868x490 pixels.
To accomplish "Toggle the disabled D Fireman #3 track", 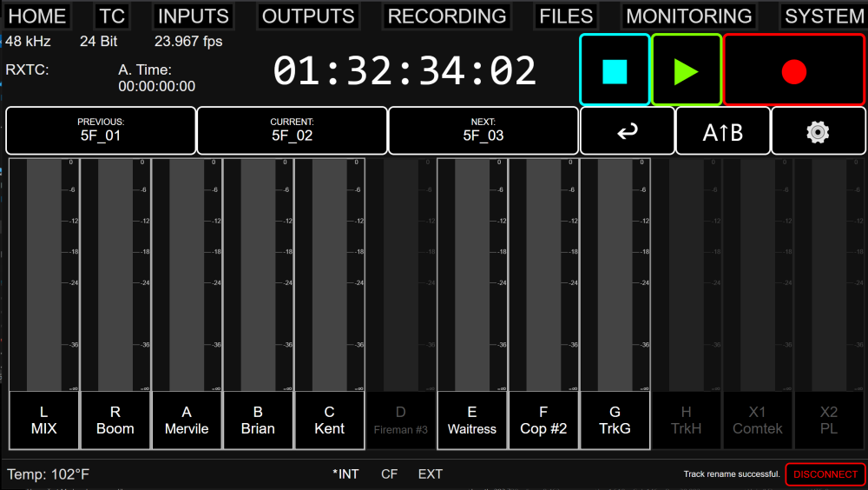I will coord(401,420).
